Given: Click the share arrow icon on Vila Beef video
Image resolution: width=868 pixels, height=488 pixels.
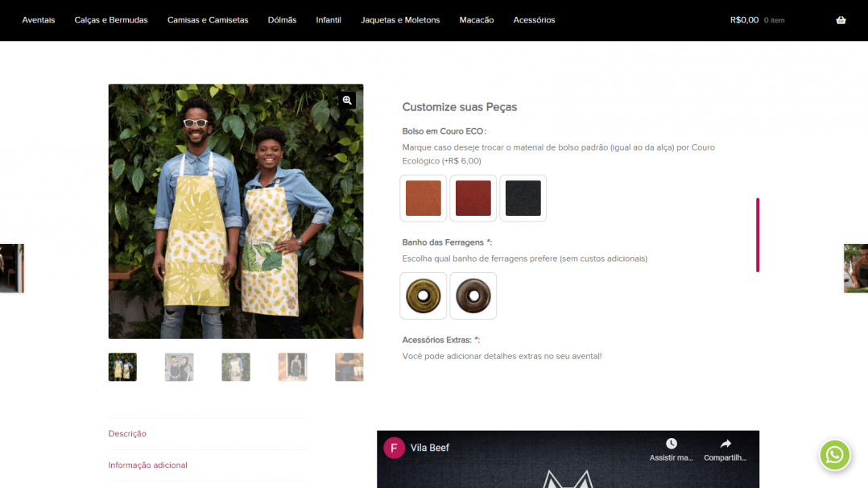Looking at the screenshot, I should (x=724, y=443).
